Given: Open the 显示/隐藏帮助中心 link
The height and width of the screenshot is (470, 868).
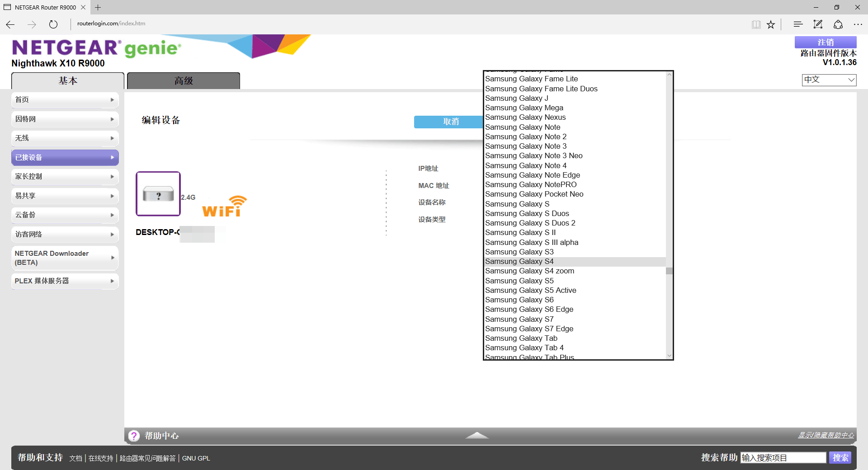Looking at the screenshot, I should (x=826, y=435).
